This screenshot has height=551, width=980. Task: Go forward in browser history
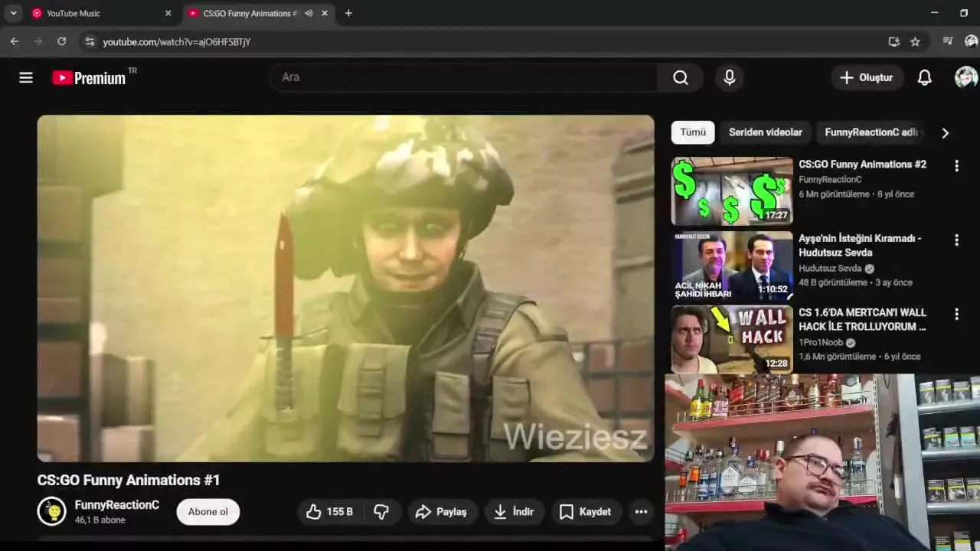[x=38, y=41]
